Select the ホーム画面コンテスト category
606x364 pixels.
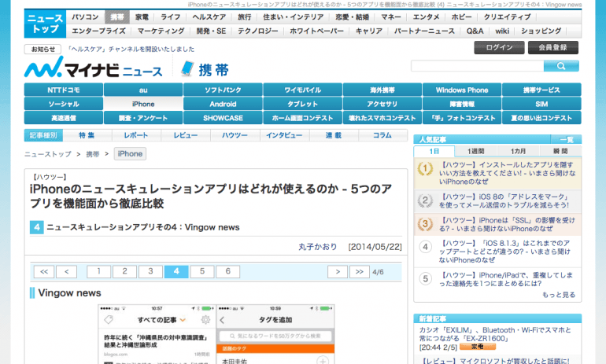coord(303,118)
